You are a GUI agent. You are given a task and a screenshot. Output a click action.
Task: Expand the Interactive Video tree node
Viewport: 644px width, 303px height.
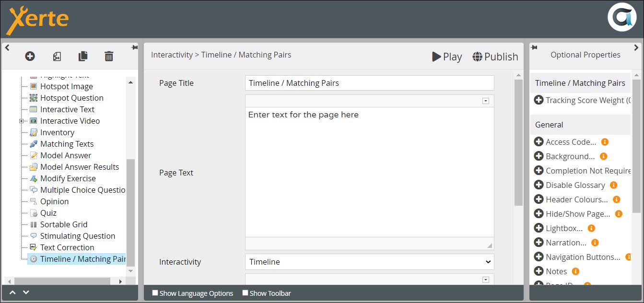(x=21, y=121)
